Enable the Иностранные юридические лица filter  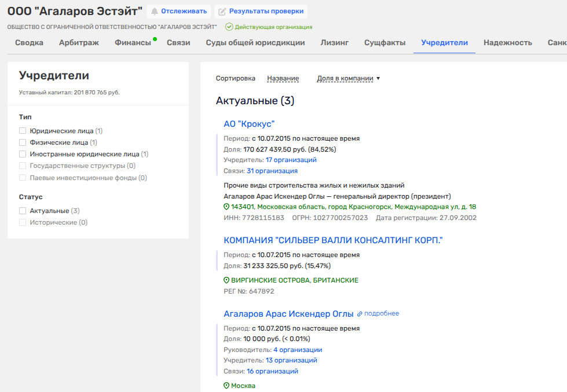tap(23, 154)
